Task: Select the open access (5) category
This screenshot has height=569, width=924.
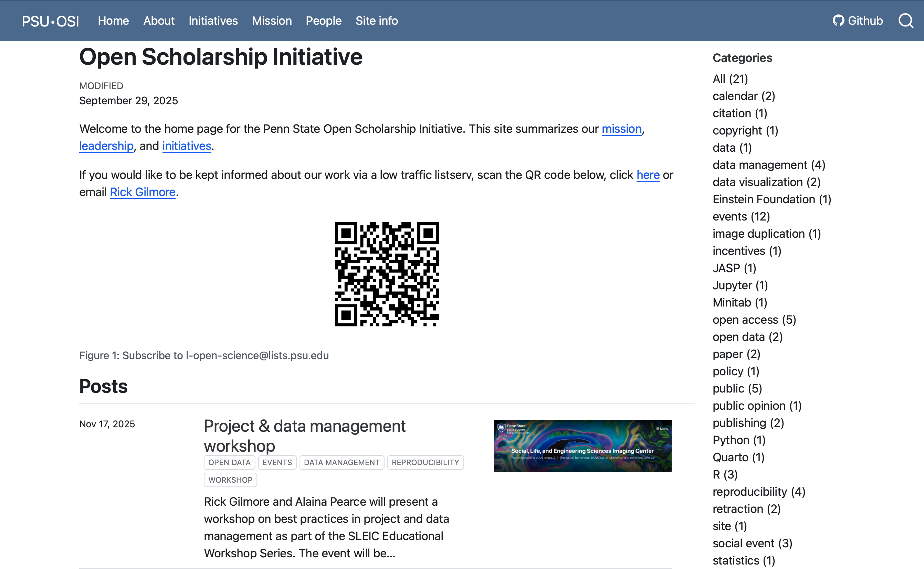Action: (754, 320)
